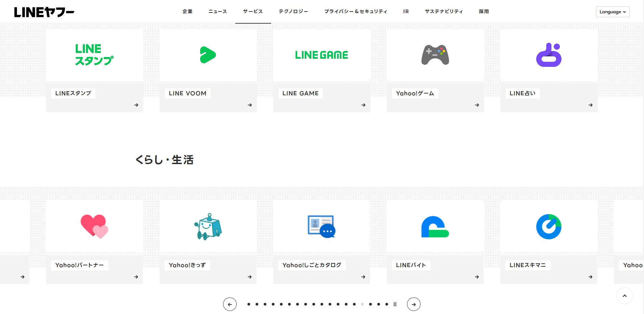
Task: Select the fourth carousel pagination dot
Action: pyautogui.click(x=273, y=304)
